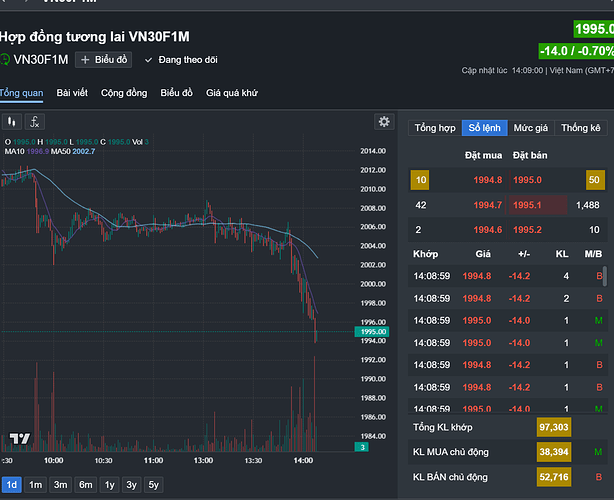Select the 6m time range button
Screen dimensions: 614x500
click(86, 485)
